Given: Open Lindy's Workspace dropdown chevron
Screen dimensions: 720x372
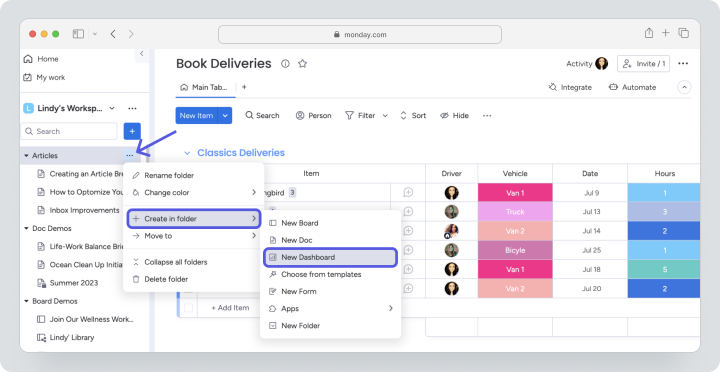Looking at the screenshot, I should point(112,108).
